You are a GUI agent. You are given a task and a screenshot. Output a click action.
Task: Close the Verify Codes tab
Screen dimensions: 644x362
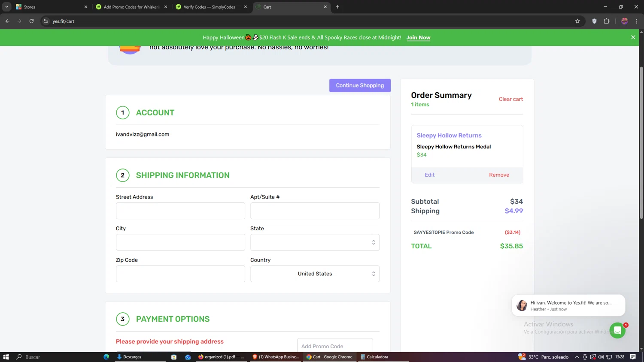tap(246, 7)
